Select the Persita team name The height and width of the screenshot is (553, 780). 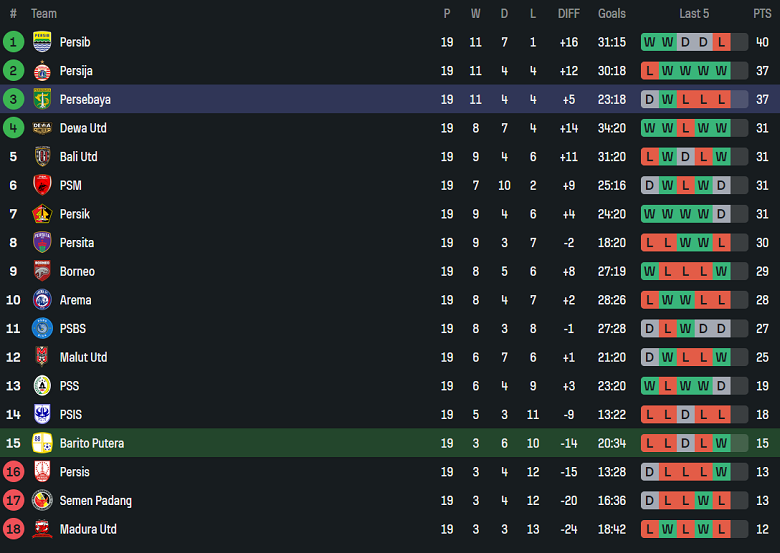[x=77, y=242]
